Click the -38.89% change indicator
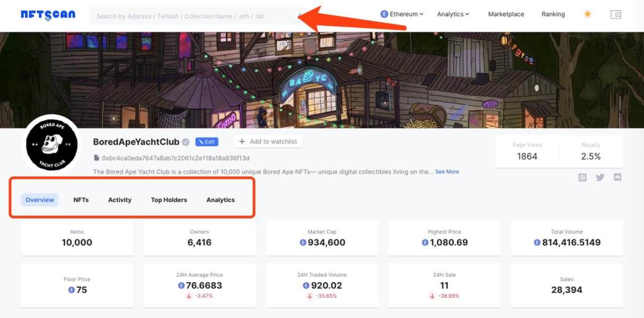Viewport: 644px width, 318px height. [444, 296]
